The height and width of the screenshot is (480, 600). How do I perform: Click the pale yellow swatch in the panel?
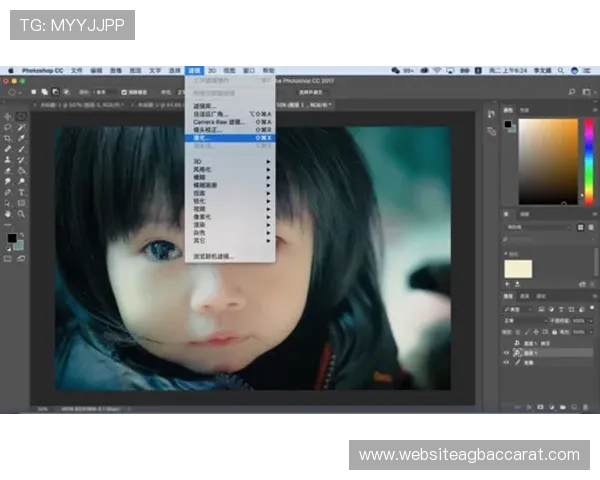tap(519, 268)
